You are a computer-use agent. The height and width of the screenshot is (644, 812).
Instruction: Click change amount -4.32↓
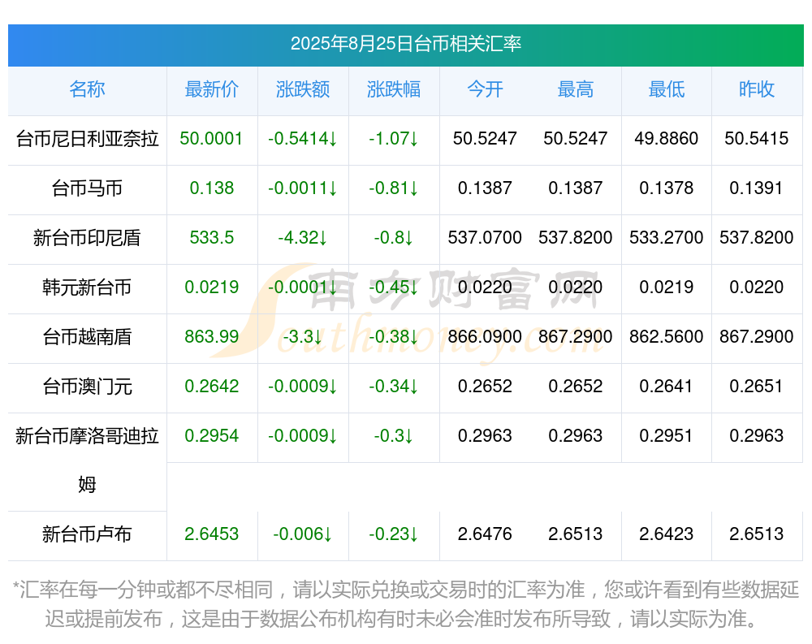point(302,237)
